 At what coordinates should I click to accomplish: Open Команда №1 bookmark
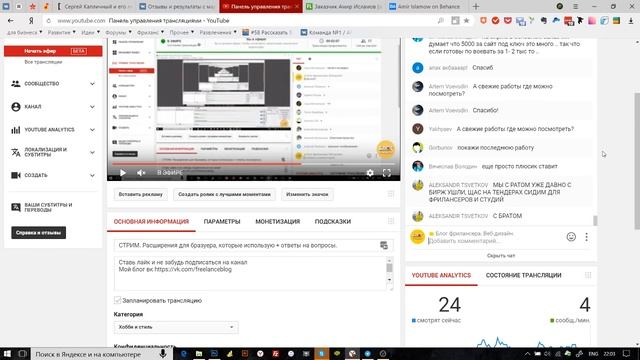pyautogui.click(x=326, y=32)
